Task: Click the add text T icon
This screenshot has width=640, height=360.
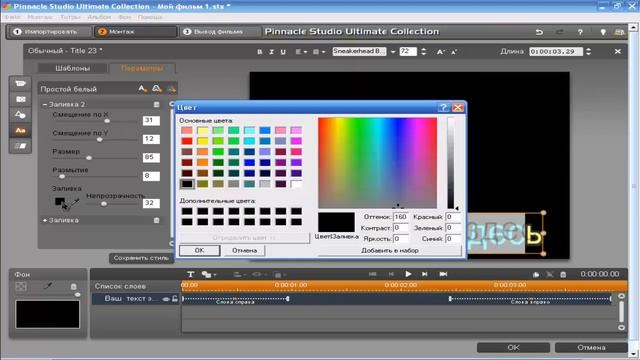Action: click(x=190, y=274)
